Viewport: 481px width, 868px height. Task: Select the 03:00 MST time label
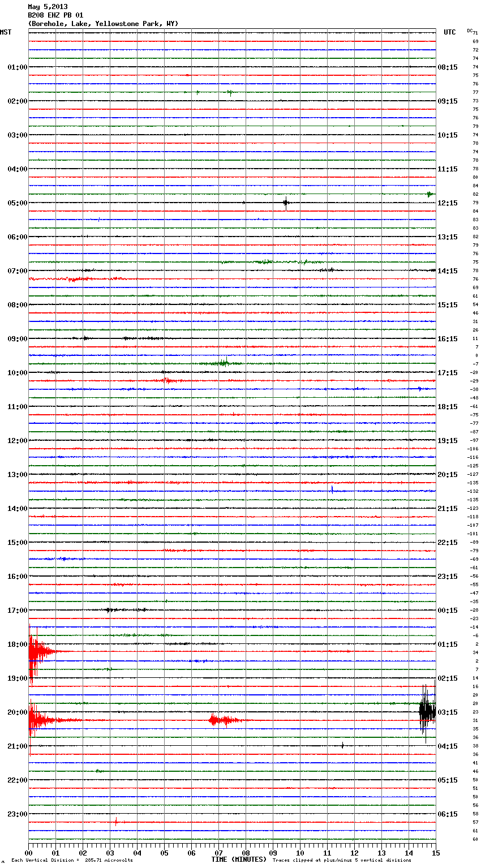click(18, 135)
